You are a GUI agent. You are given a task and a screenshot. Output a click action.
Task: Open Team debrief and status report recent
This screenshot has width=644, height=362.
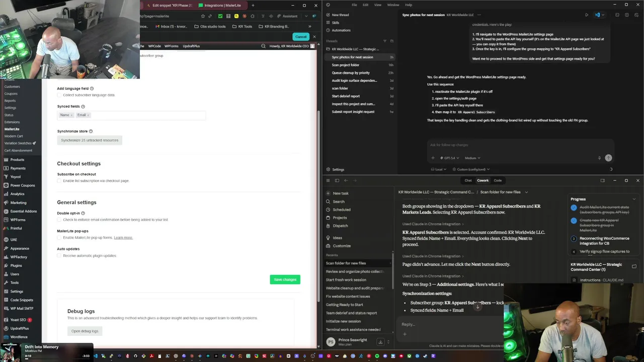click(x=351, y=313)
